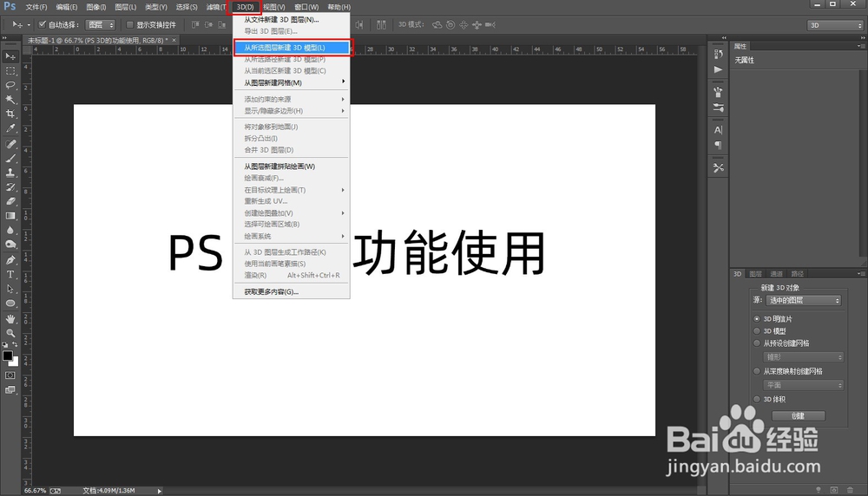The width and height of the screenshot is (868, 496).
Task: Select the Hand tool
Action: click(x=10, y=318)
